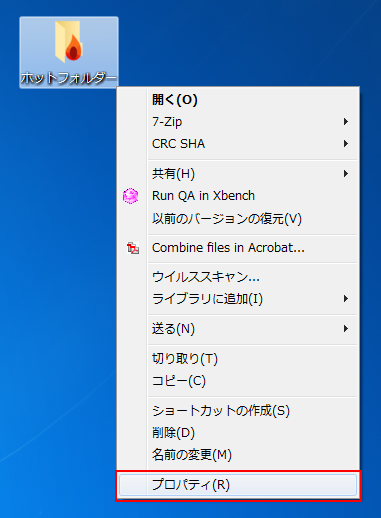The image size is (381, 518).
Task: Select 以前のバージョンの復元(V)
Action: point(238,219)
